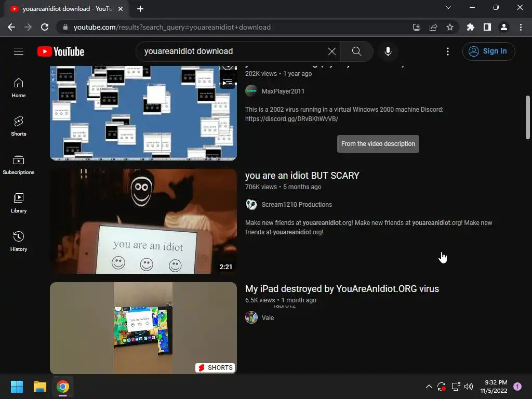Share this page icon in address bar
The image size is (532, 399).
coord(433,27)
